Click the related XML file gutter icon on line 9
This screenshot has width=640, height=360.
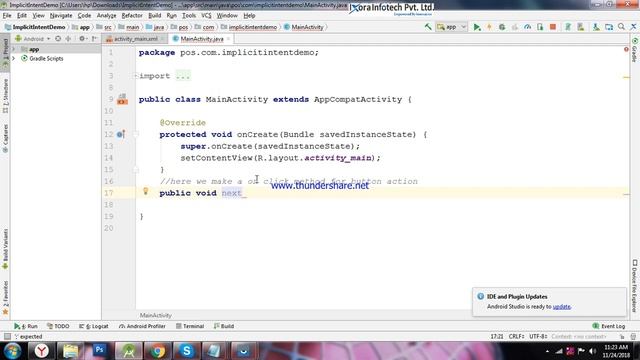(x=122, y=99)
